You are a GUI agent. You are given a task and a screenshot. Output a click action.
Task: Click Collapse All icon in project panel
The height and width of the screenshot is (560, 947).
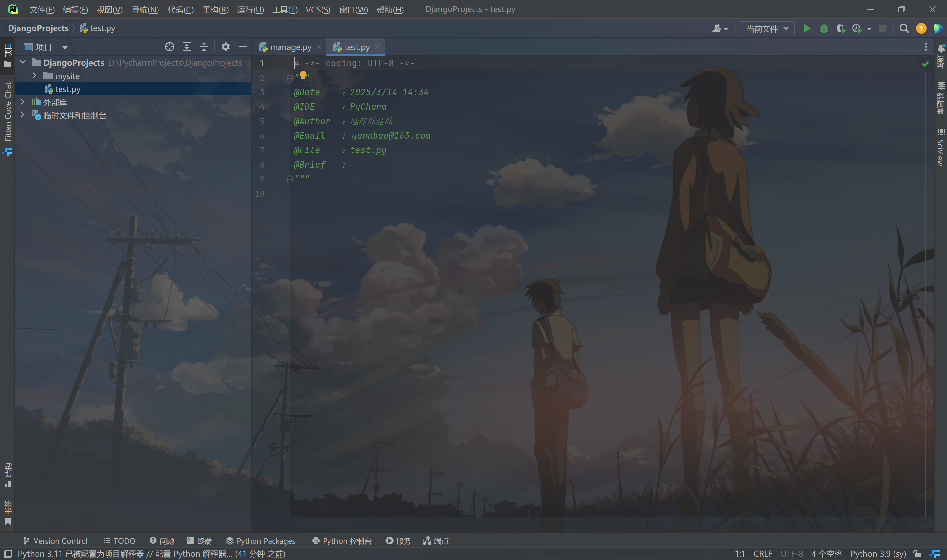(x=204, y=47)
